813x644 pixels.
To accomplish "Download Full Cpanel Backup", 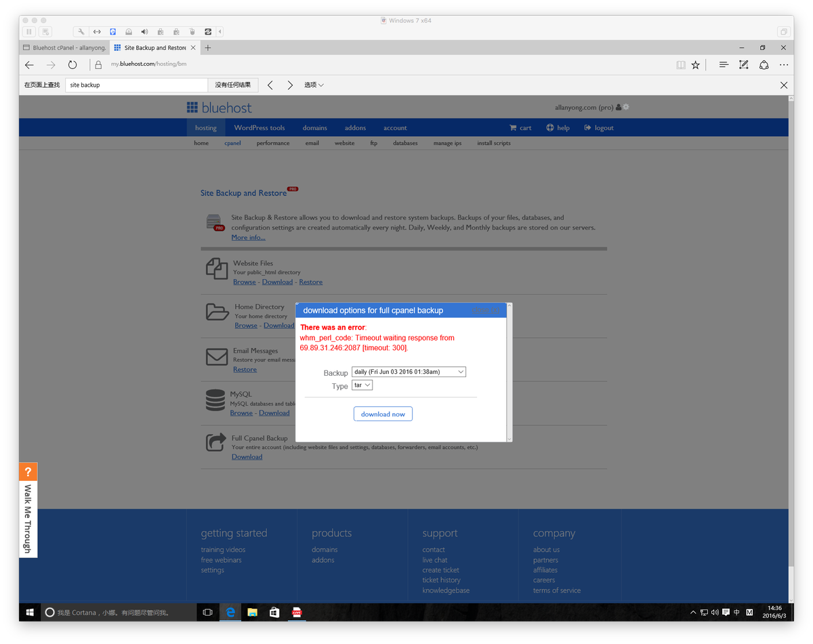I will click(247, 457).
